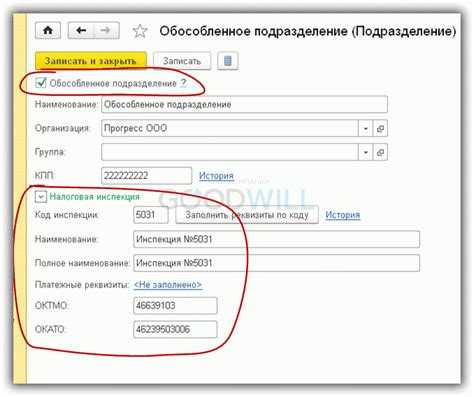Click the top Наименование field of the подразделение
The image size is (474, 397).
tap(245, 104)
